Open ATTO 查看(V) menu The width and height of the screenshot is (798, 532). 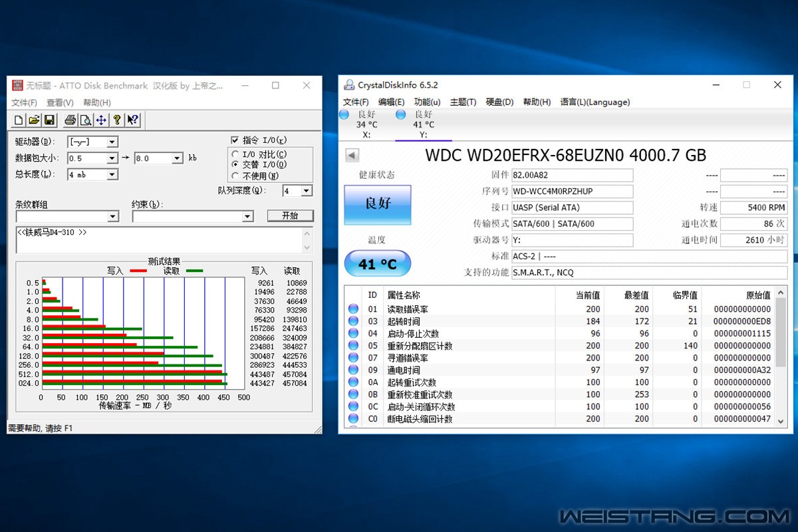coord(60,102)
